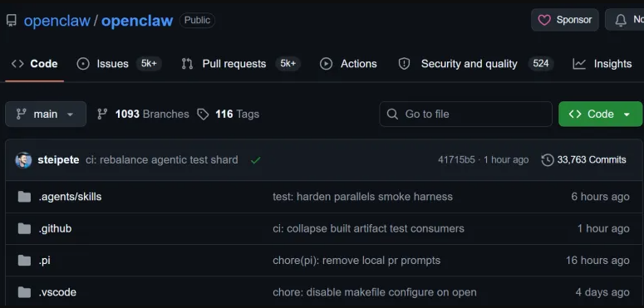Switch to the Code tab

(x=35, y=64)
